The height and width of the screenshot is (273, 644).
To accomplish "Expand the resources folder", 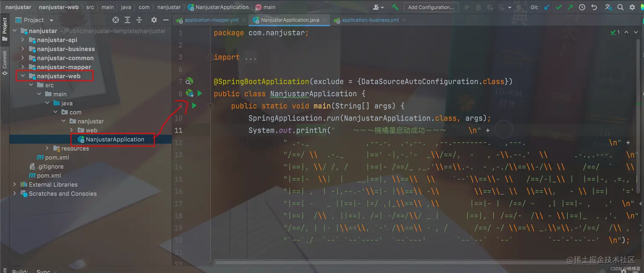I will click(47, 148).
